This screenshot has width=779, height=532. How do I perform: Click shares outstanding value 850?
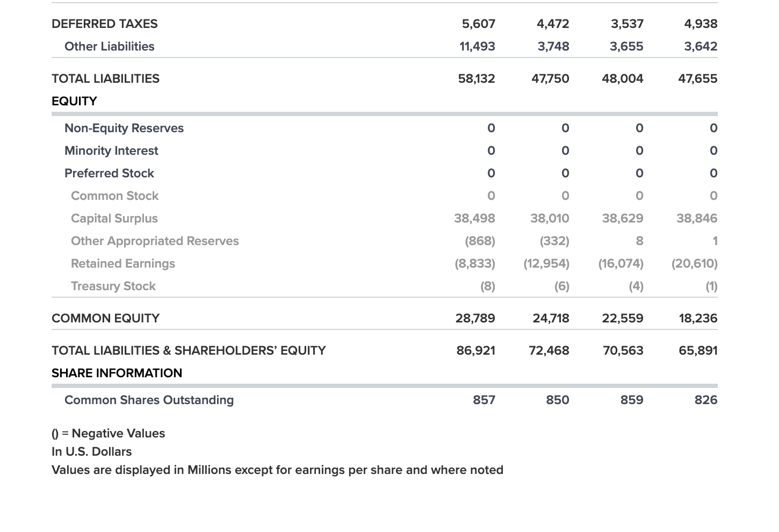pos(558,400)
